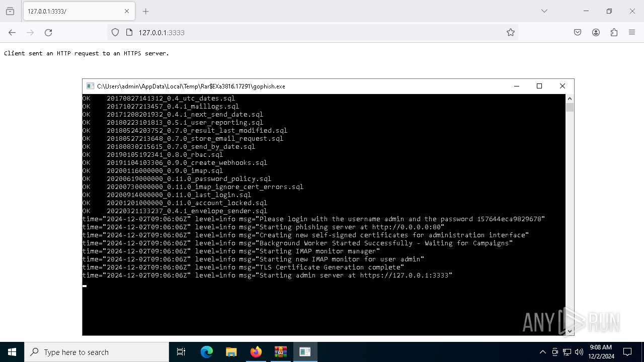Click the console vertical scrollbar thumb

pos(570,107)
